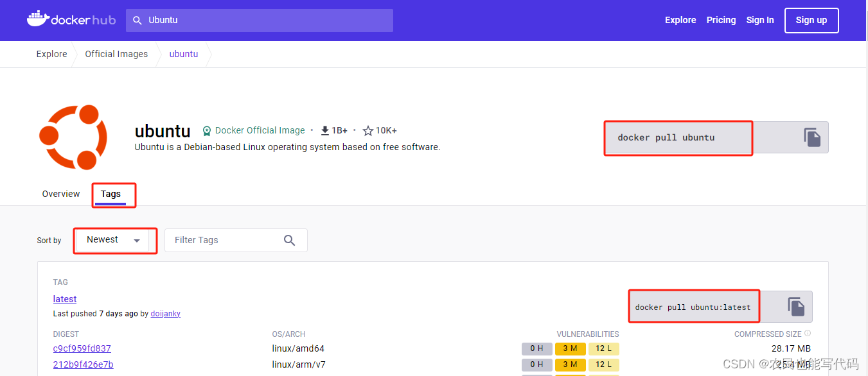Screen dimensions: 868x376
Task: Click inside the search bar containing Ubuntu
Action: (x=257, y=20)
